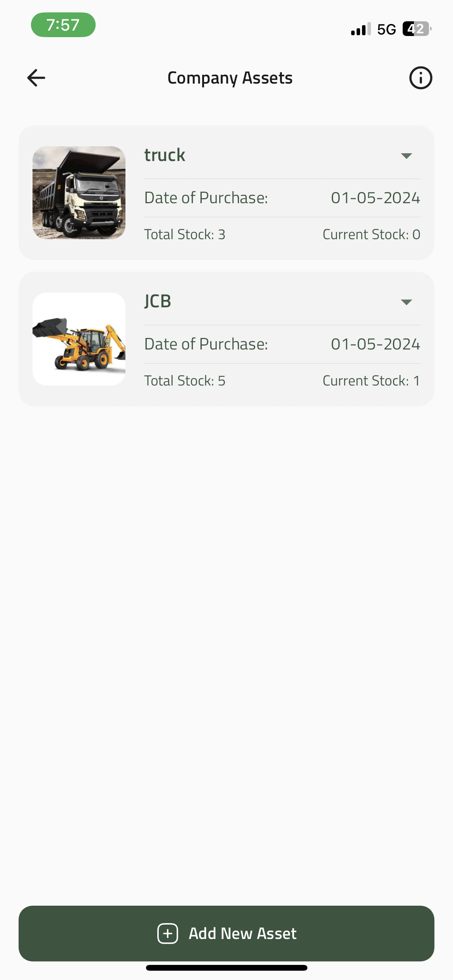This screenshot has height=980, width=453.
Task: Tap truck's Date of Purchase row
Action: tap(282, 198)
